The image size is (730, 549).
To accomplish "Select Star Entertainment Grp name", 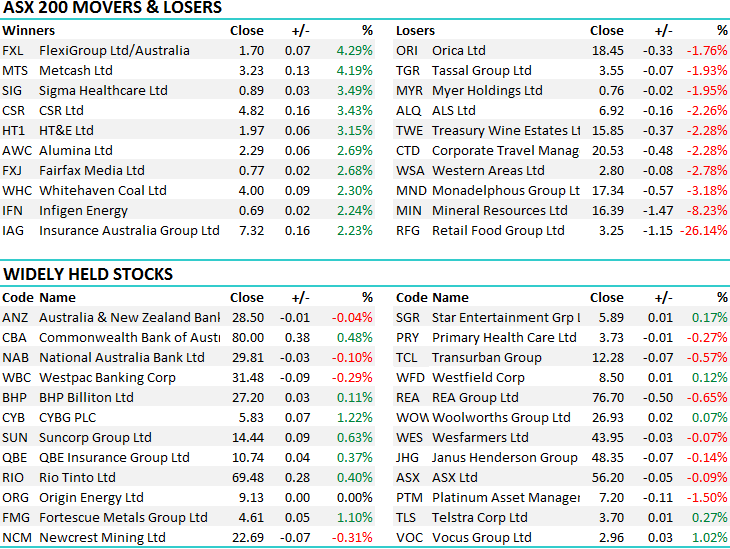I will [x=506, y=318].
